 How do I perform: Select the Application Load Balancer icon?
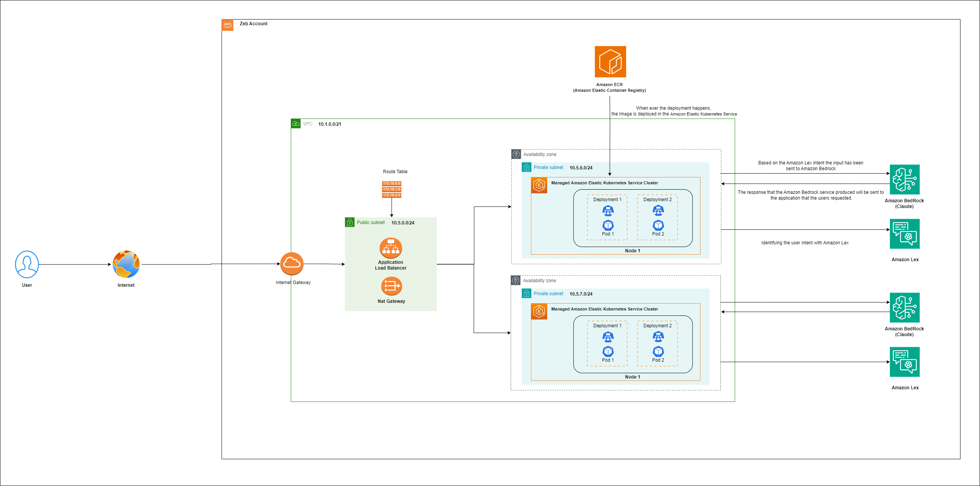tap(391, 248)
